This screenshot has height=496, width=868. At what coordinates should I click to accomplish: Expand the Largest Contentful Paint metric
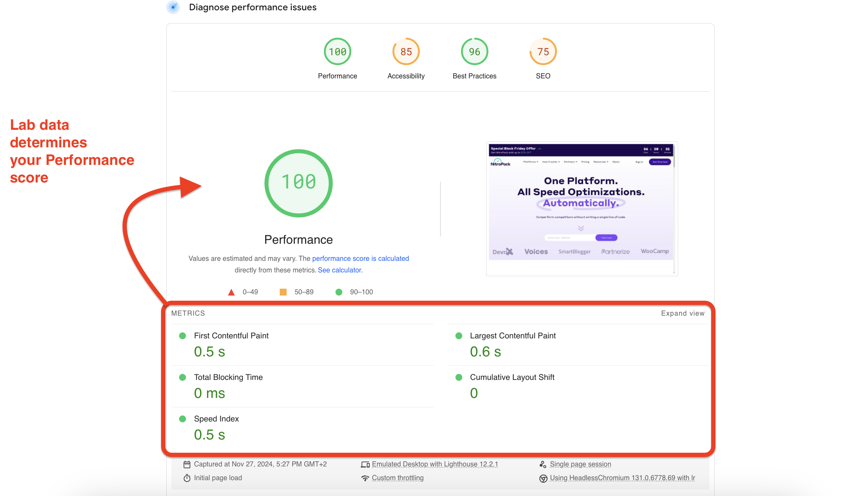pos(578,345)
